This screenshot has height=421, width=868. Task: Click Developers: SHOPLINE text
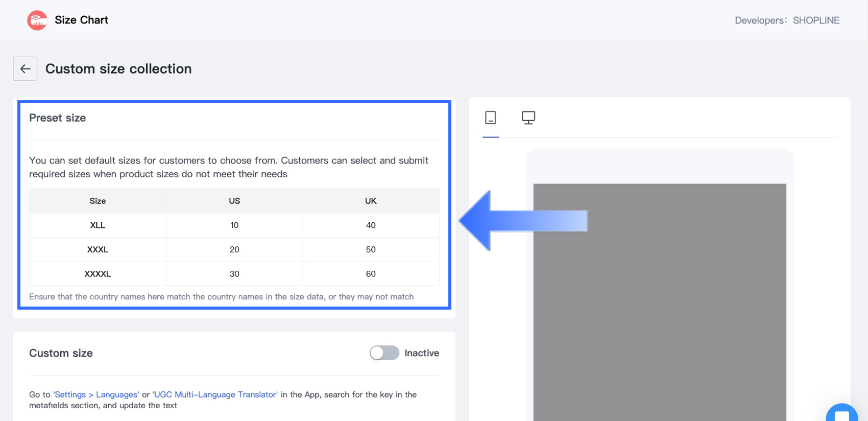click(787, 20)
